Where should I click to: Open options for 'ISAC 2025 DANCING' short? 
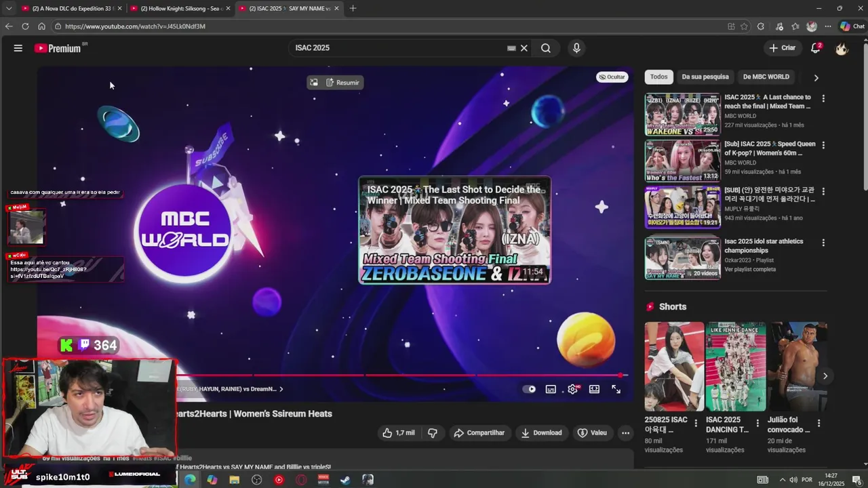[x=757, y=423]
